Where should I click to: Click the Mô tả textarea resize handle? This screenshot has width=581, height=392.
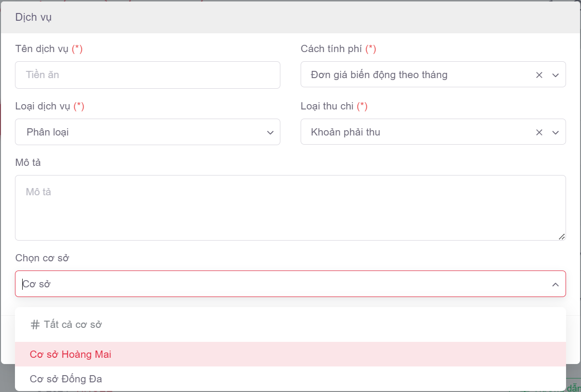coord(562,236)
